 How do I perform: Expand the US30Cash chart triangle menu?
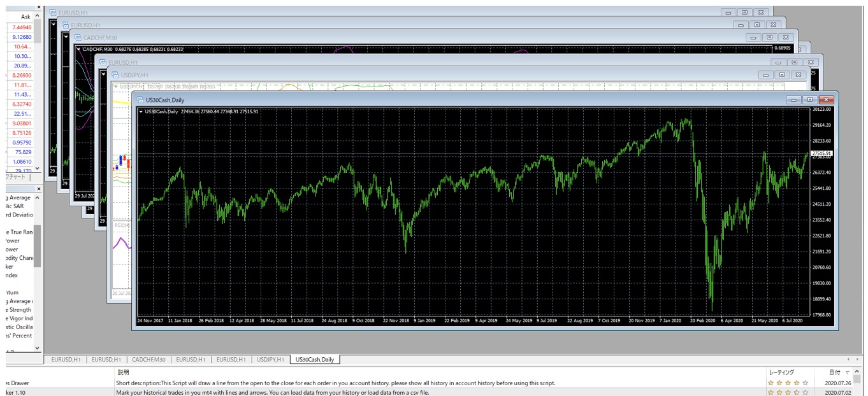(x=141, y=112)
